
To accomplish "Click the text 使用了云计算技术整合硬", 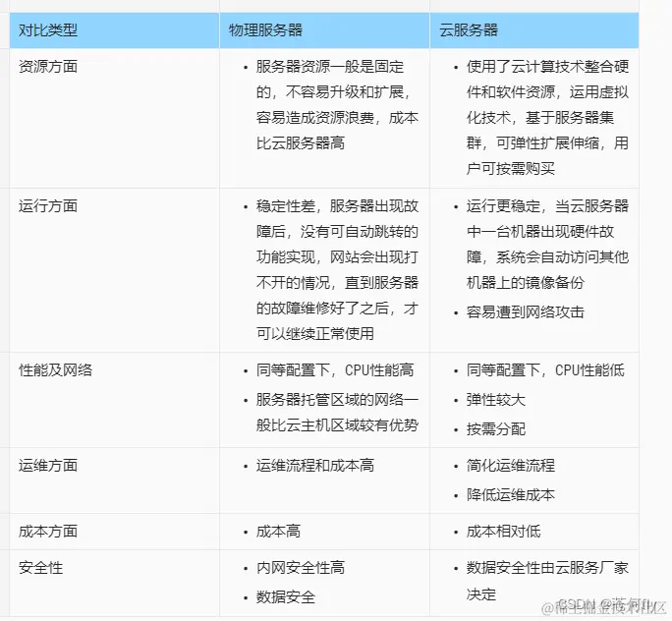I will (x=547, y=67).
